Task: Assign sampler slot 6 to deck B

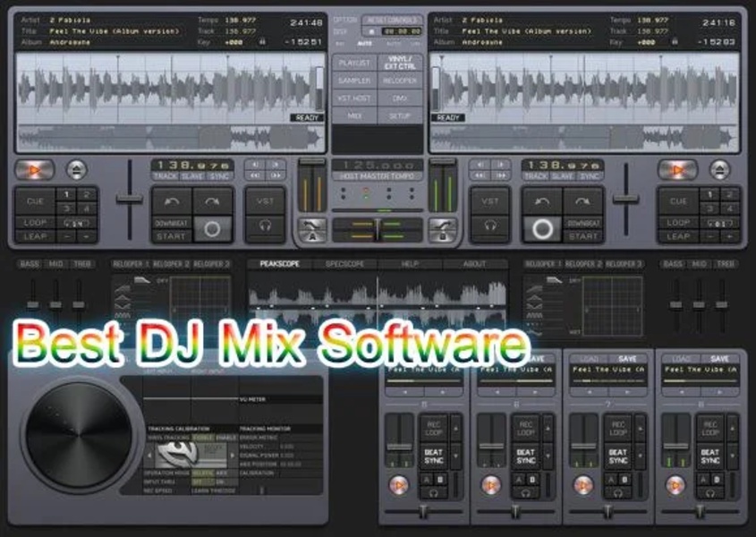Action: point(532,480)
